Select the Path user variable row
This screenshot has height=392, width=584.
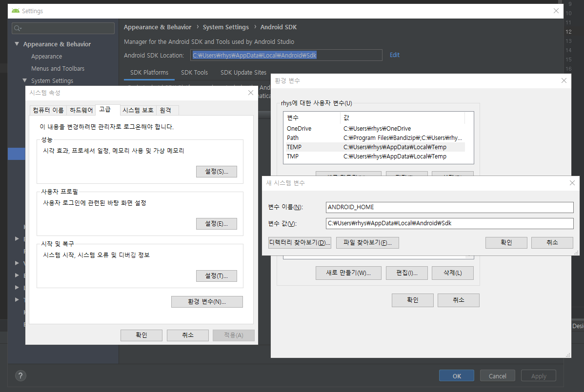click(x=376, y=138)
